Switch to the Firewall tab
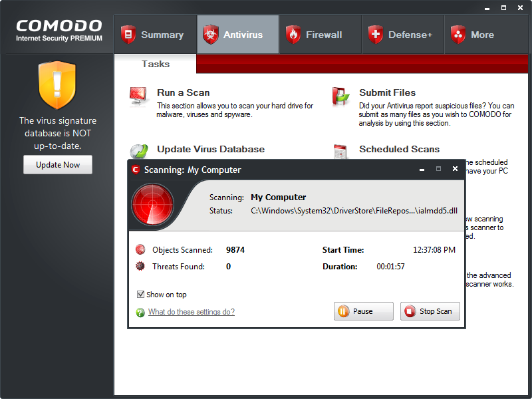The image size is (532, 399). click(x=320, y=35)
